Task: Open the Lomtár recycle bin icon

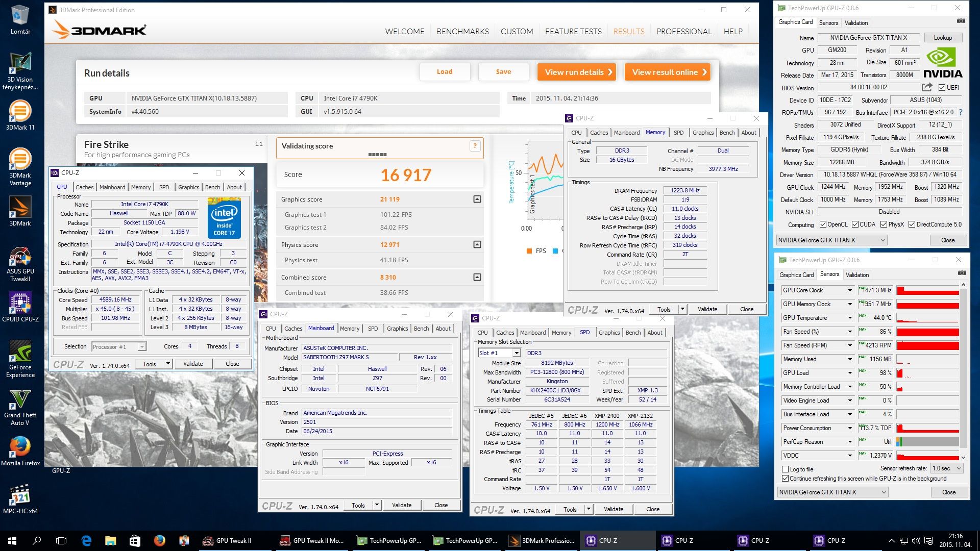Action: click(x=20, y=20)
